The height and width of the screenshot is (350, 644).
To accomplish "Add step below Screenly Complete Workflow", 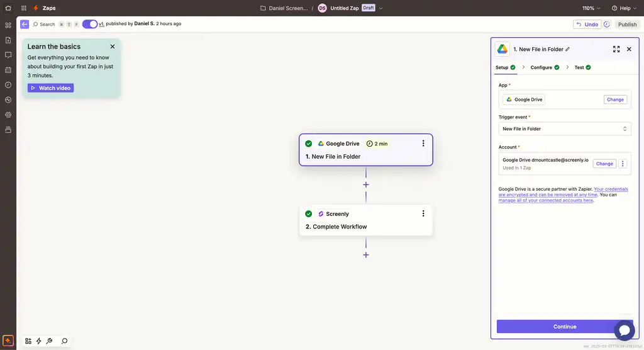I will coord(366,255).
